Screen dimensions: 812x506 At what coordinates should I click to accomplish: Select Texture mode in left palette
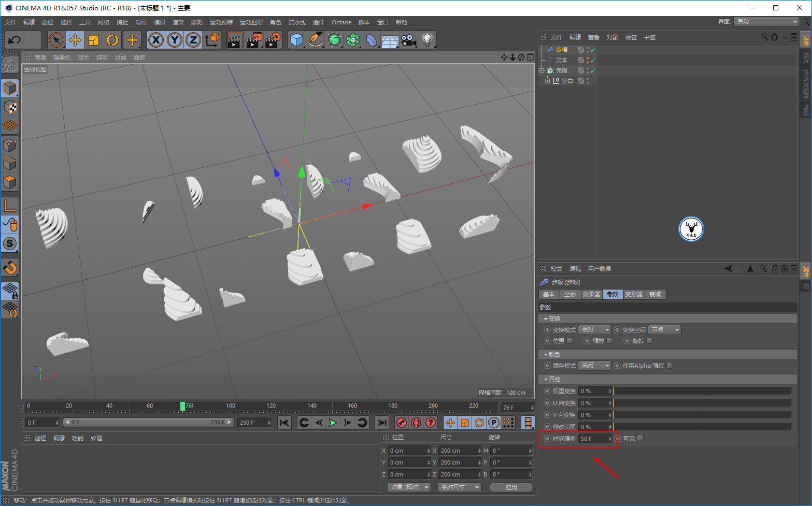pyautogui.click(x=10, y=107)
